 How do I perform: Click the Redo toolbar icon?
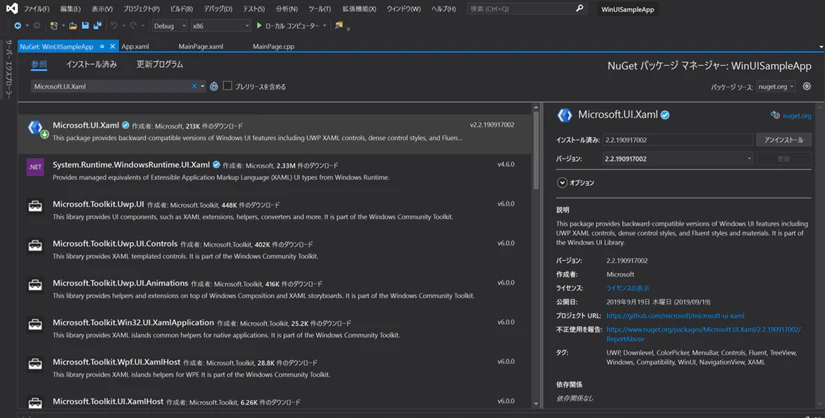[133, 25]
